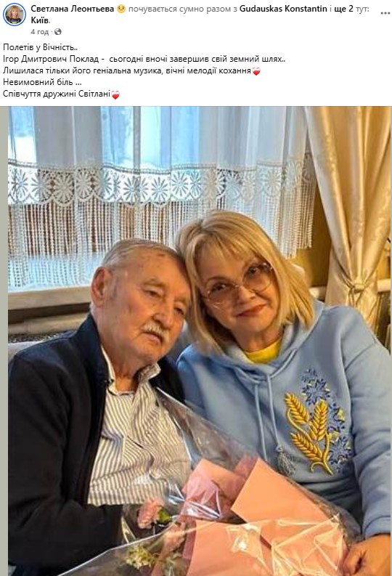Open the '4 год' post timestamp
The height and width of the screenshot is (576, 392).
(x=40, y=32)
